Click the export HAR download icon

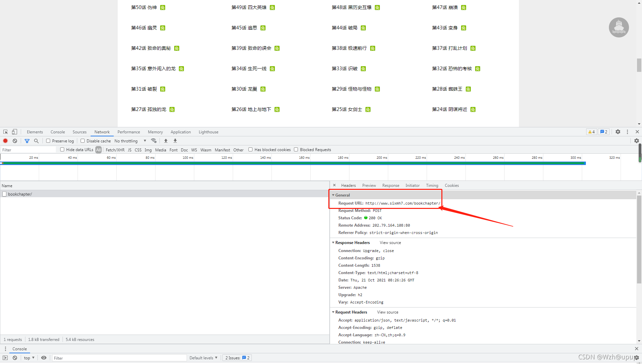[175, 141]
